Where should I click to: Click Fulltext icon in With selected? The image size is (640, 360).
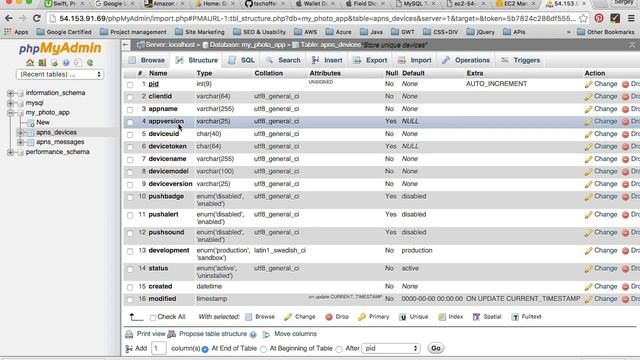515,317
